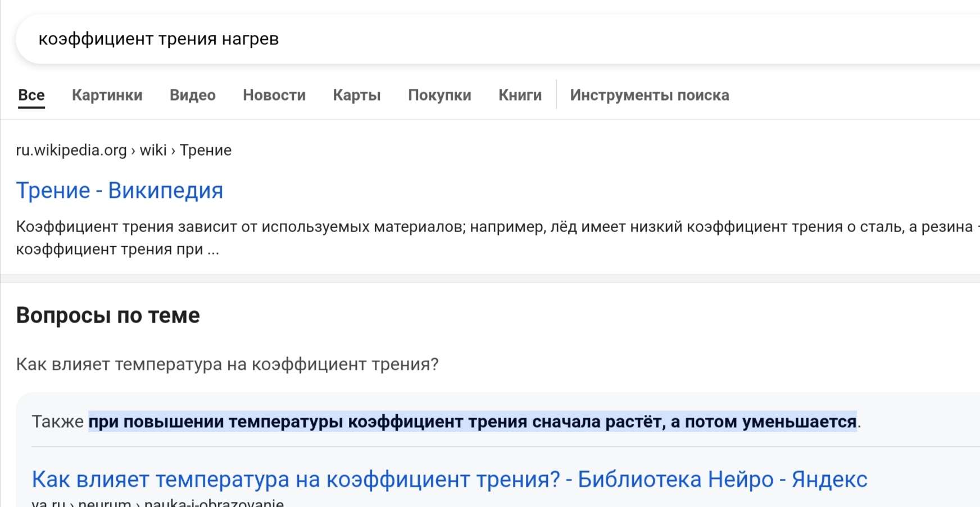Open the Библиотека Нейро - Яндекс link
Image resolution: width=980 pixels, height=507 pixels.
tap(450, 479)
